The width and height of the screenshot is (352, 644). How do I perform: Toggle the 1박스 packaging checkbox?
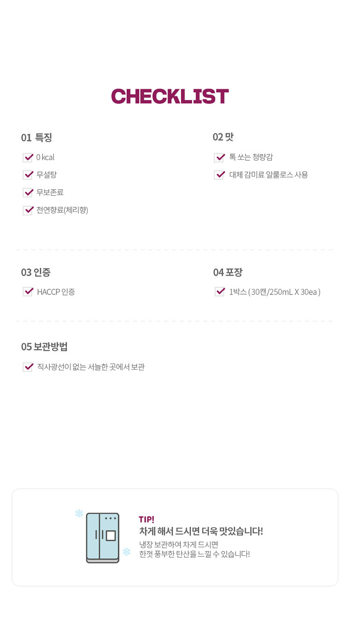tap(220, 292)
